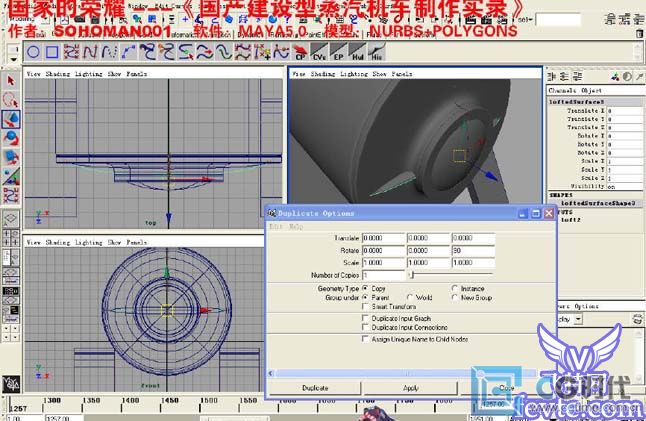This screenshot has height=421, width=646.
Task: Click first icon in Channel Box header
Action: click(552, 77)
